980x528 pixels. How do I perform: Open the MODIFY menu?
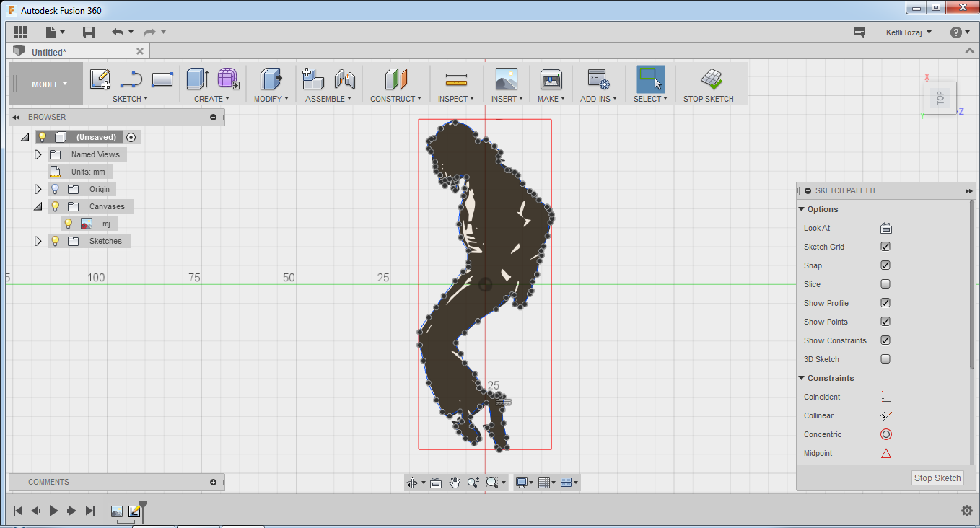tap(271, 99)
